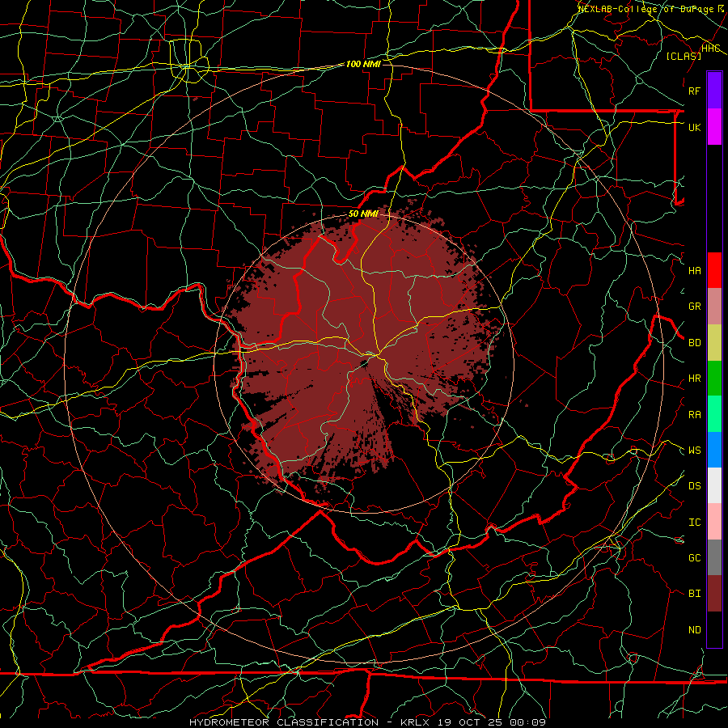Click the gray GC color swatch
Screen dimensions: 728x728
[714, 557]
